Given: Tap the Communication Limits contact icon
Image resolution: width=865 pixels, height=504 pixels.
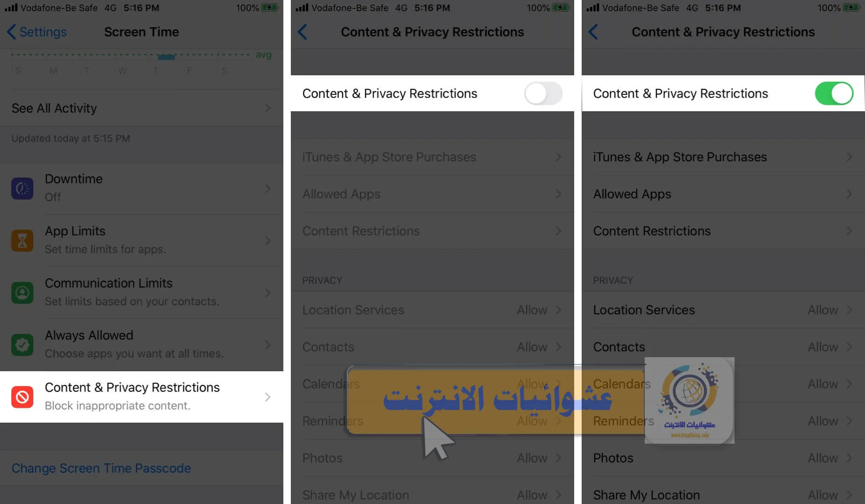Looking at the screenshot, I should pos(22,293).
